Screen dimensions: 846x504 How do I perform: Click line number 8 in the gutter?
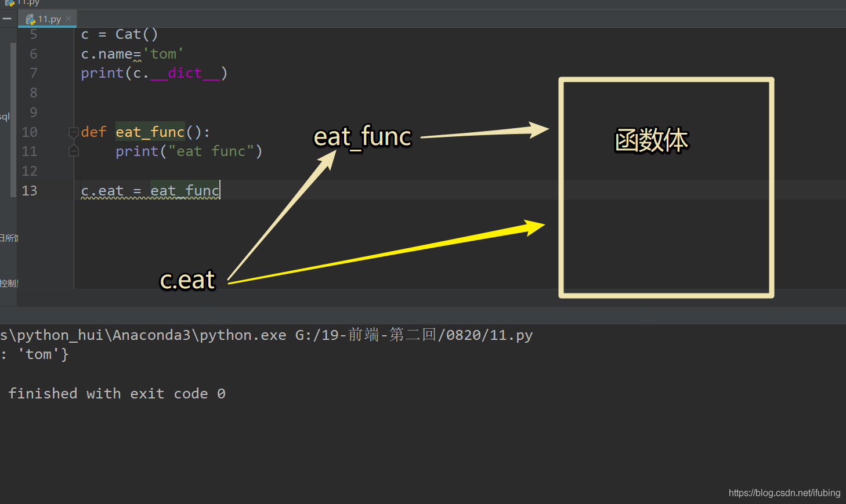click(x=34, y=93)
